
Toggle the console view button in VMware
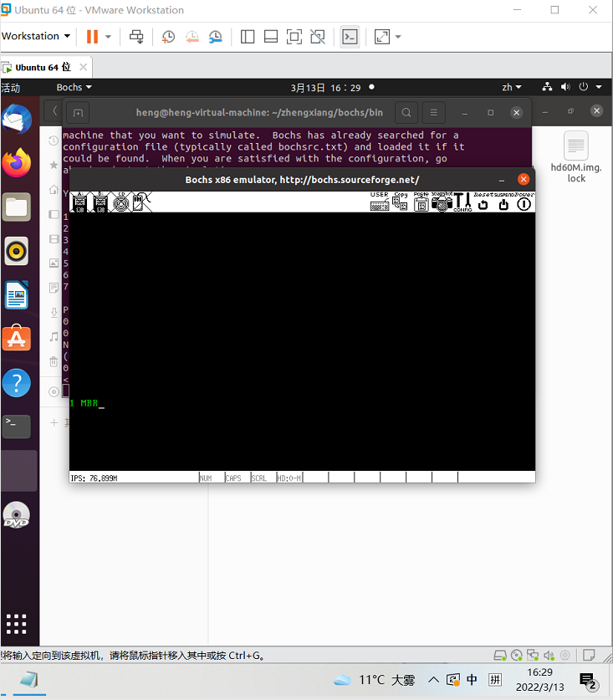pos(350,37)
